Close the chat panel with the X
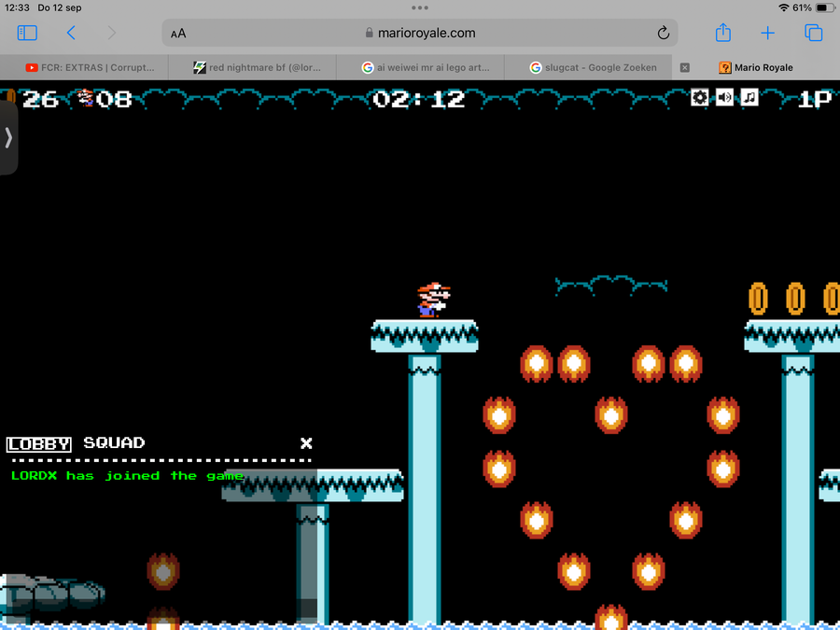The height and width of the screenshot is (630, 840). coord(306,443)
